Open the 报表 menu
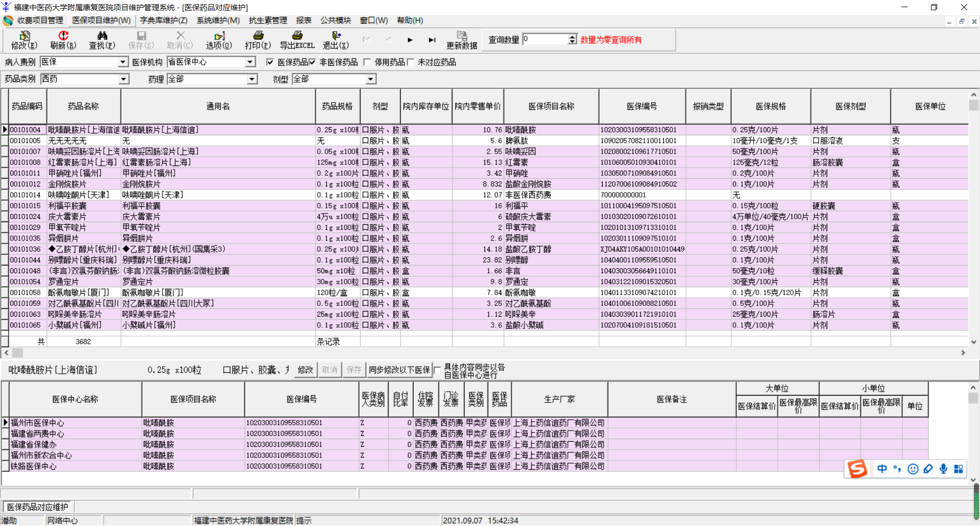Screen dimensions: 980x526 tap(304, 20)
